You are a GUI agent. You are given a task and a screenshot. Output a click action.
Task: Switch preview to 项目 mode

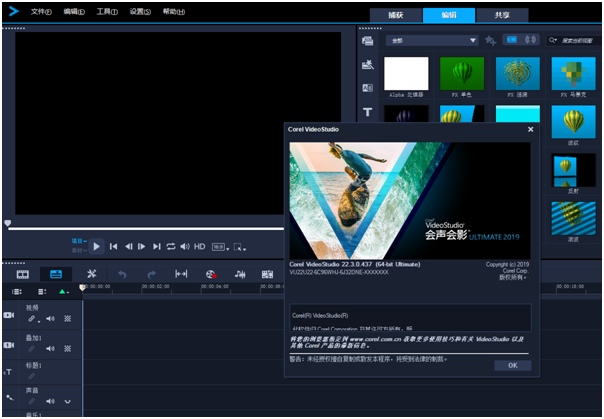pos(79,241)
